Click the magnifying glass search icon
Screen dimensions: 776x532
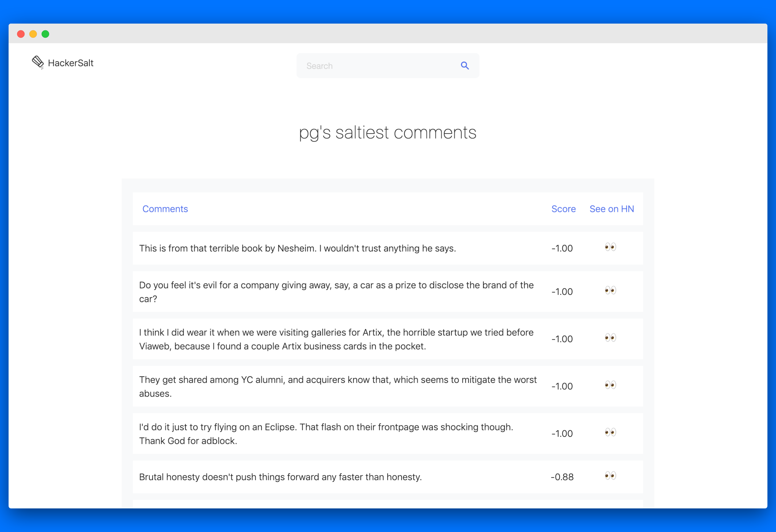465,66
